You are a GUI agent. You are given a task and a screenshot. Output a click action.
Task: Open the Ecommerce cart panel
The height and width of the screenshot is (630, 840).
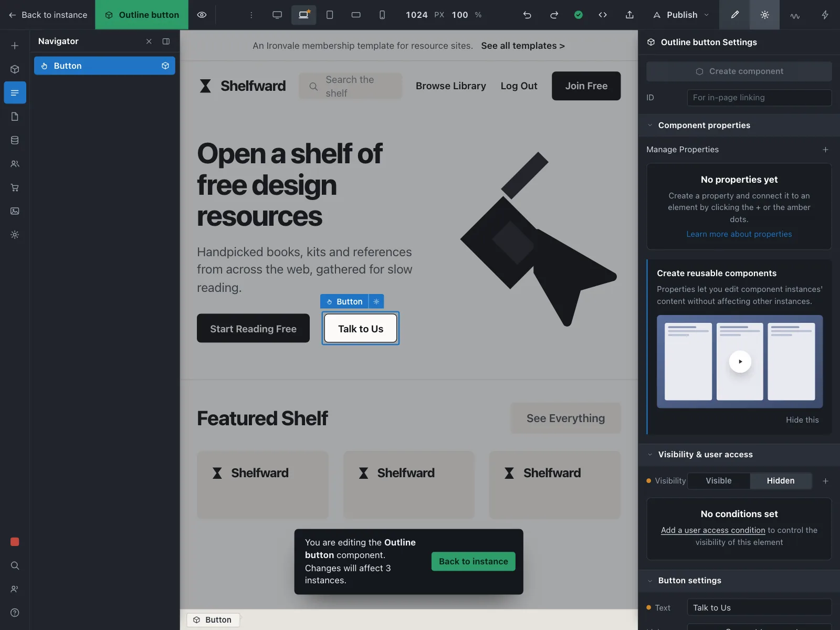point(15,187)
